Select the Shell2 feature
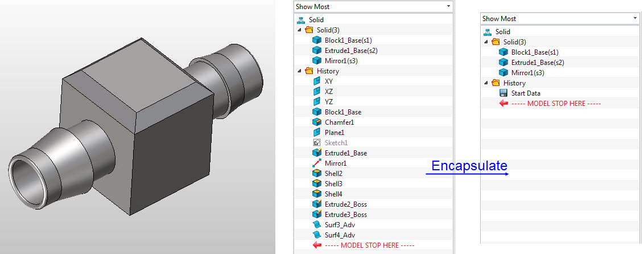Viewport: 644px width, 254px height. coord(333,174)
